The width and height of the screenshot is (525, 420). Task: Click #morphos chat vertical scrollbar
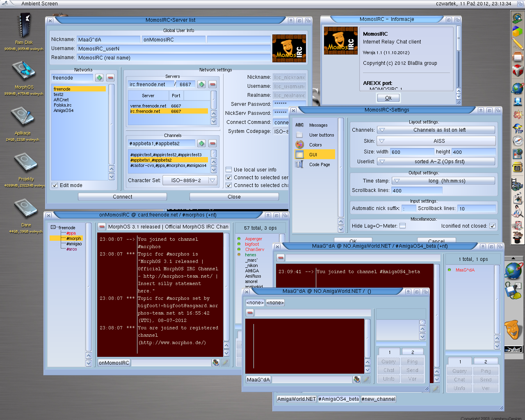coord(226,287)
